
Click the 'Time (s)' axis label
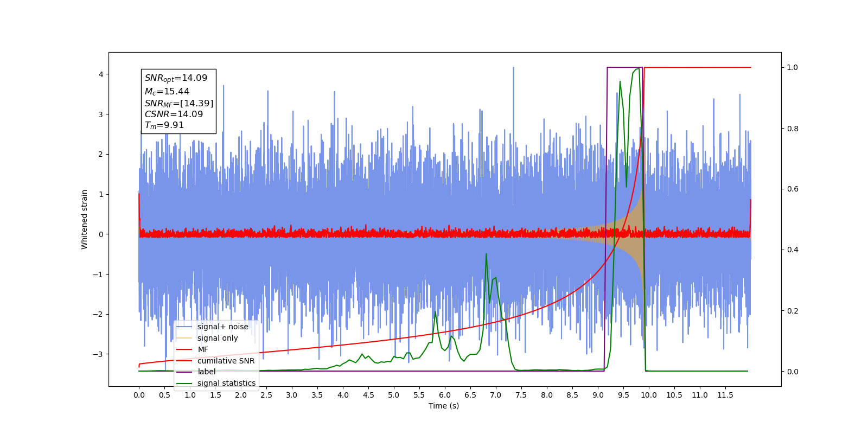pyautogui.click(x=444, y=406)
